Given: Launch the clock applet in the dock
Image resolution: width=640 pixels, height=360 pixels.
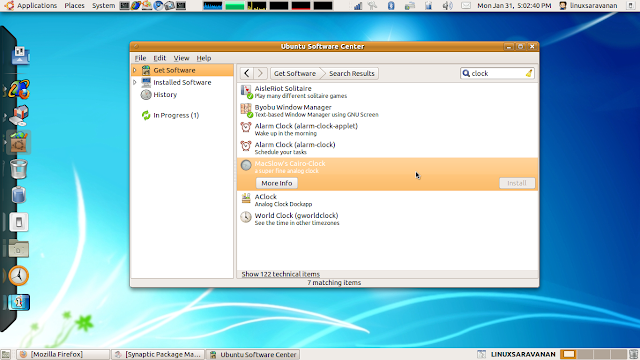Looking at the screenshot, I should (x=19, y=276).
